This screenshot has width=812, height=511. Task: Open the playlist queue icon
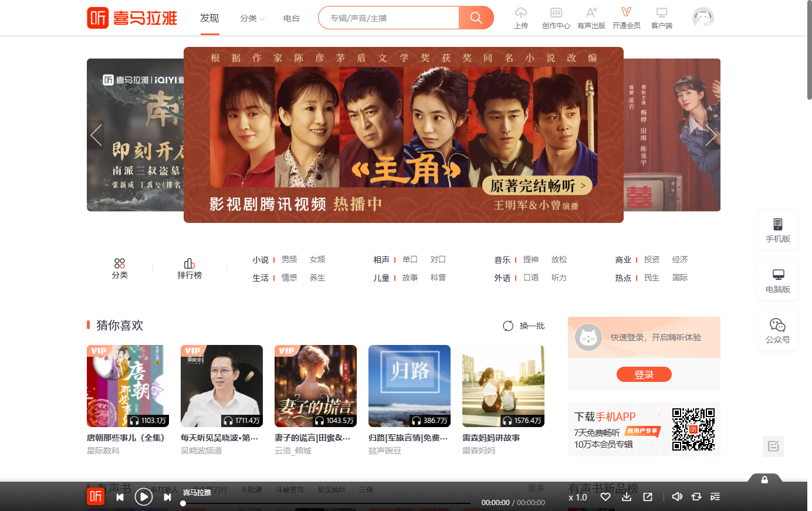[715, 497]
